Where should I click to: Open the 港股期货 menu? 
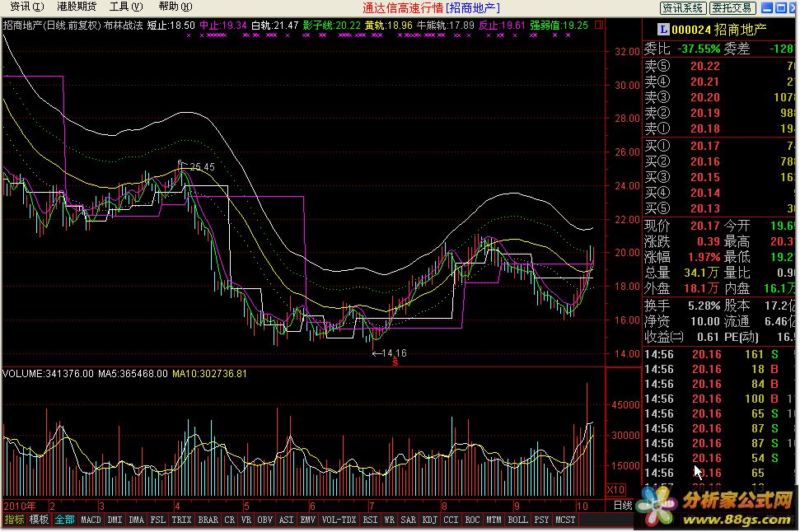[x=77, y=7]
